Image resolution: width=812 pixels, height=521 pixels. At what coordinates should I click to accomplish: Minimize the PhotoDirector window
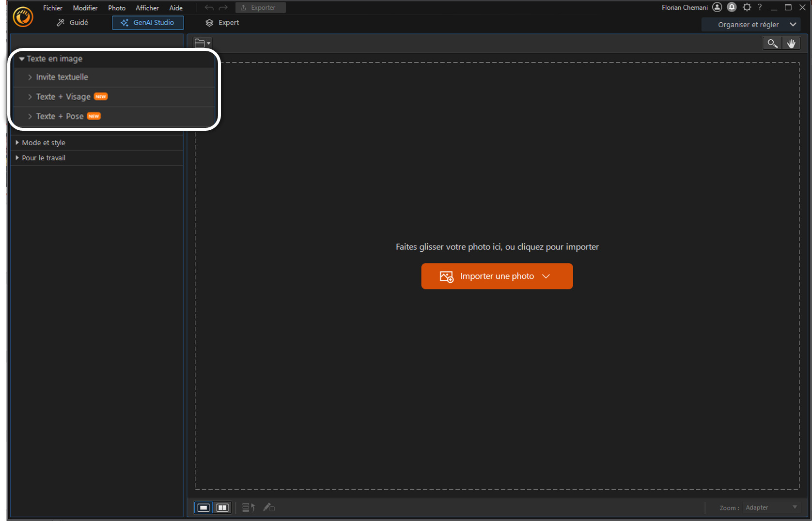(774, 8)
